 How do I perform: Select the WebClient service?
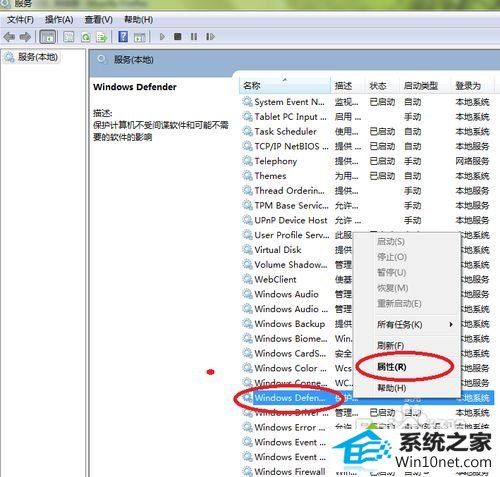[275, 279]
